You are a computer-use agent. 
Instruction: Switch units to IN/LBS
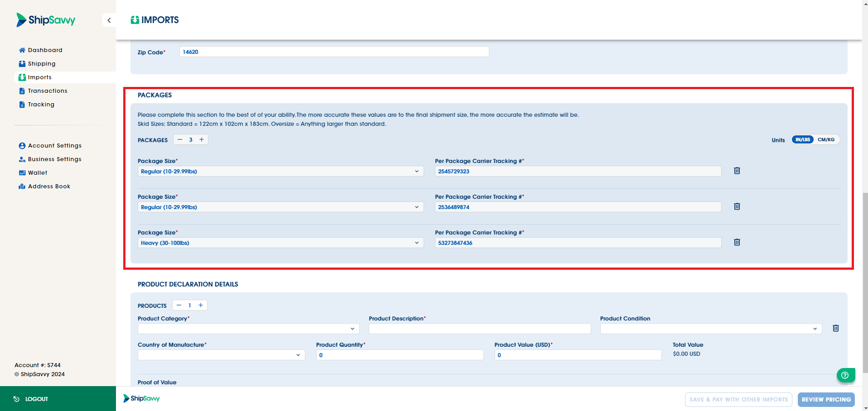tap(803, 139)
